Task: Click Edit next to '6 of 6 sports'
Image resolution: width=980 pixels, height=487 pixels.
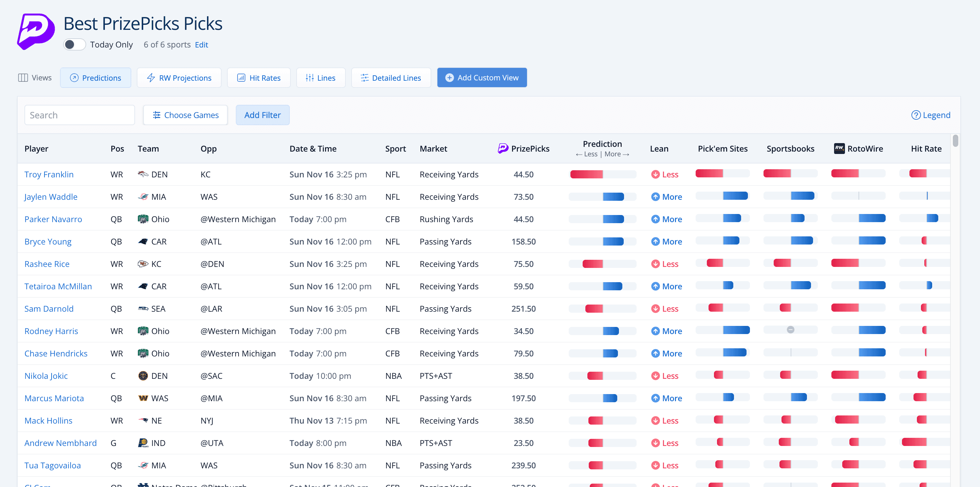Action: point(201,44)
